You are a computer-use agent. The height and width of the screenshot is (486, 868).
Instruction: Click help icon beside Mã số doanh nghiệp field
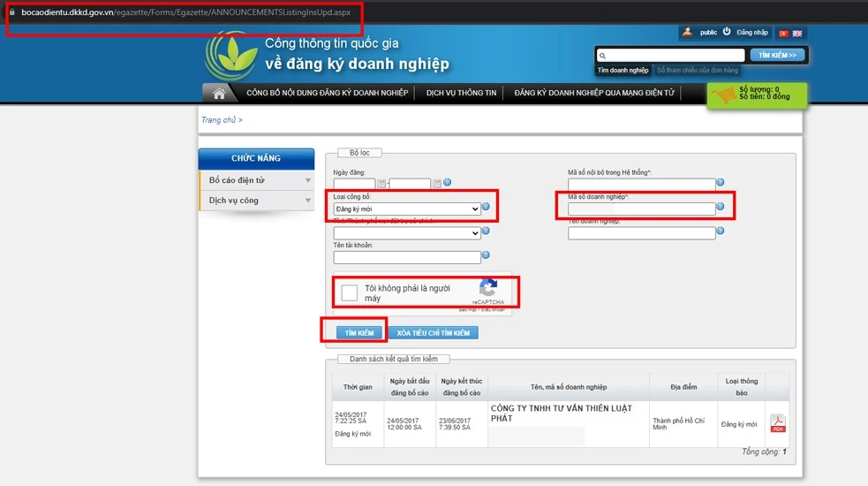point(721,207)
